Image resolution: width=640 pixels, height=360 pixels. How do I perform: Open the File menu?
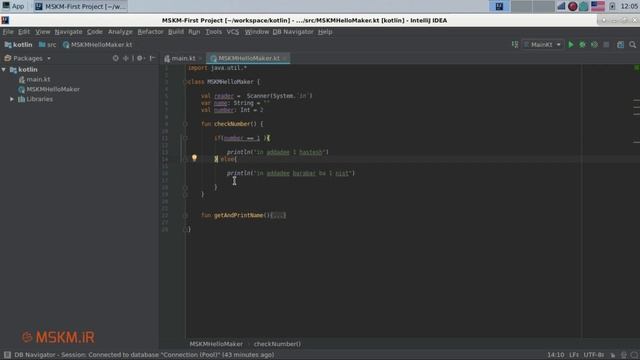coord(8,32)
